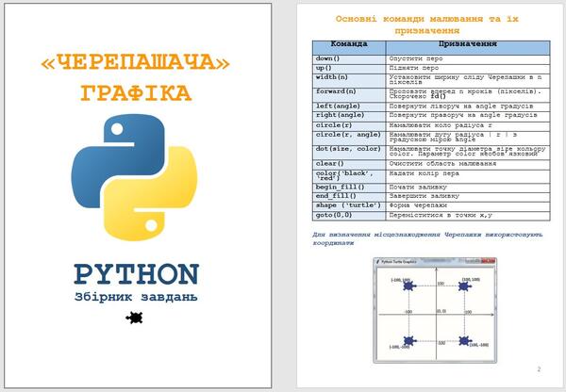Screen dimensions: 566x392
Task: Click the 'Намалювати коло радіуса r' cell
Action: (x=468, y=126)
